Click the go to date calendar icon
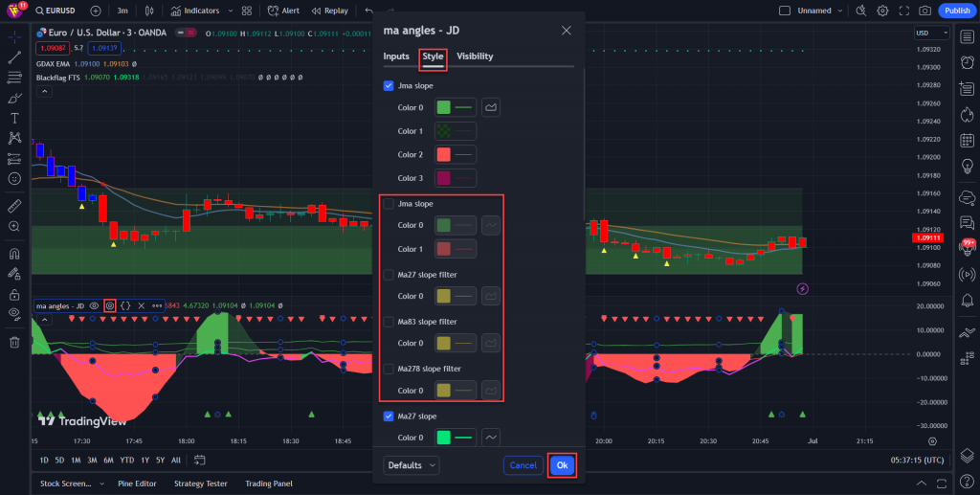Image resolution: width=980 pixels, height=495 pixels. click(x=199, y=460)
